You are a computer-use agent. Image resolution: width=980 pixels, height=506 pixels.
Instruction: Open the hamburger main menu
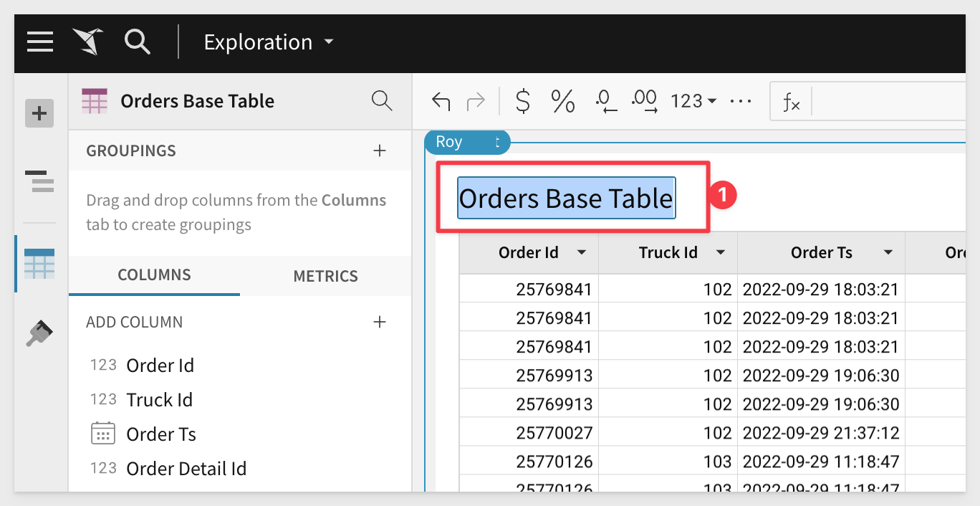coord(40,42)
